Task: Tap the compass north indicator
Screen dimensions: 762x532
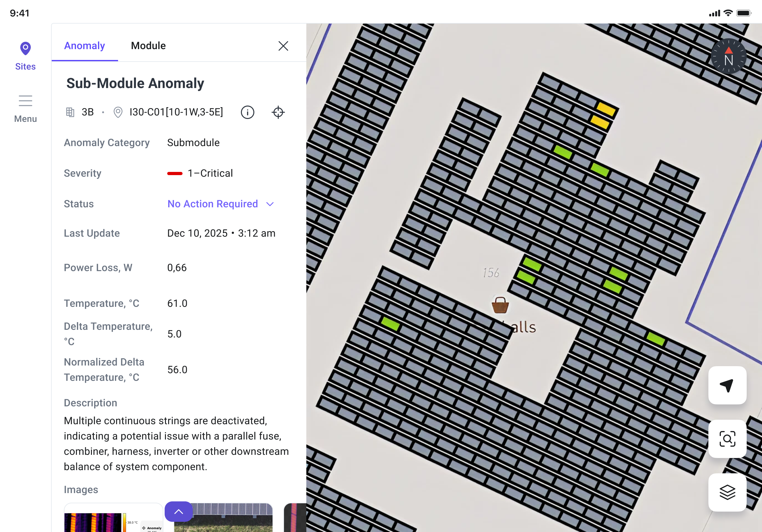Action: tap(728, 56)
